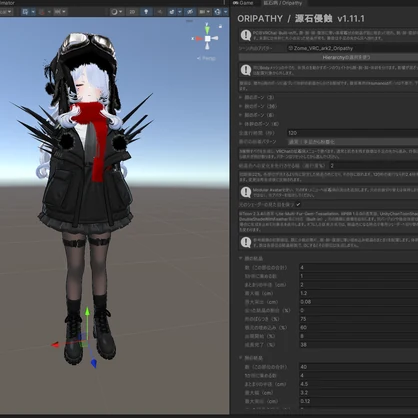Click the top warning icon below ORIPATHY title
Image resolution: width=418 pixels, height=418 pixels.
246,35
